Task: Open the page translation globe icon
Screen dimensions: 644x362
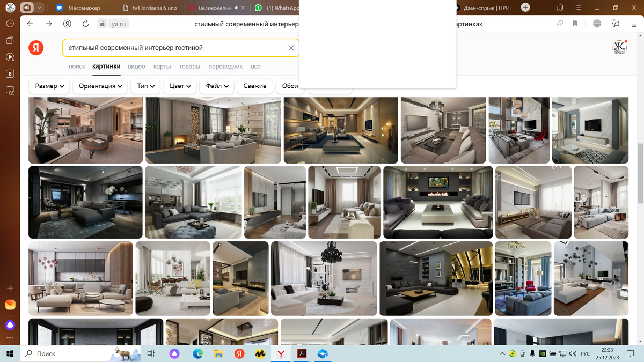Action: tap(597, 24)
